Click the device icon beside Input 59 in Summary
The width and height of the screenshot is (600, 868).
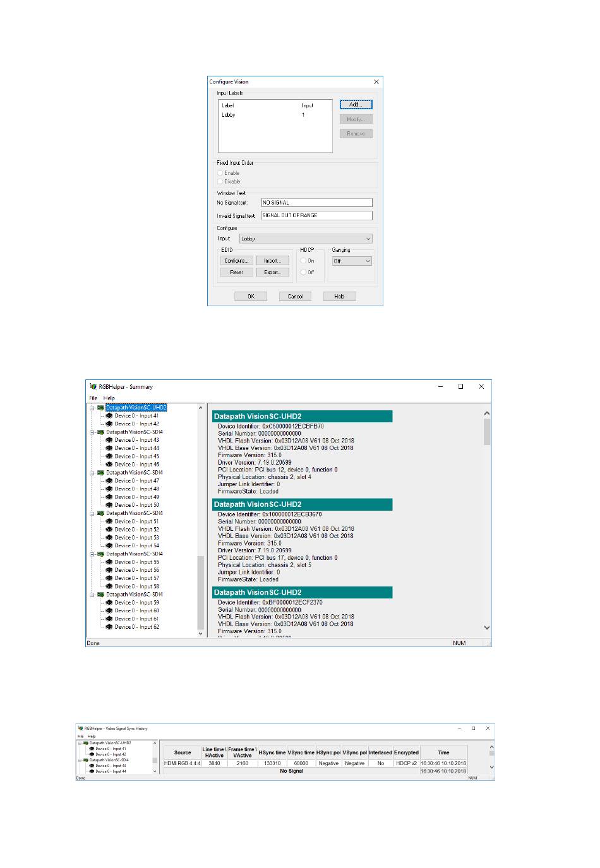109,603
